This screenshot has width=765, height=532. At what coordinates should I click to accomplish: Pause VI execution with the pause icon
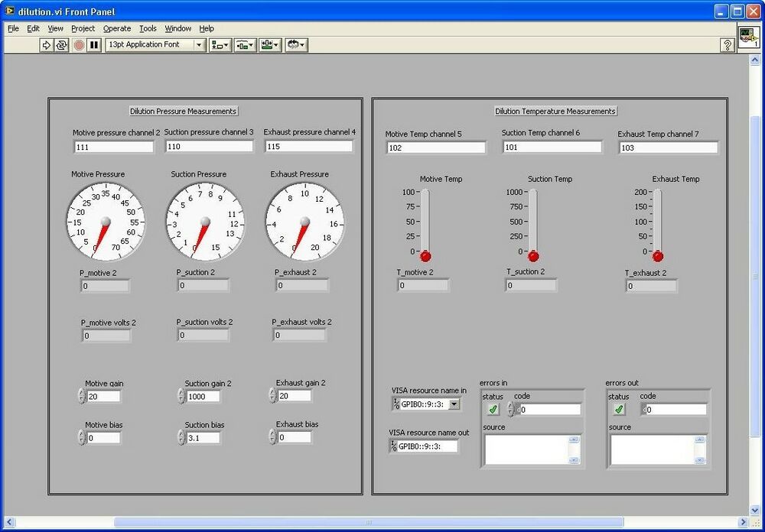(x=93, y=45)
